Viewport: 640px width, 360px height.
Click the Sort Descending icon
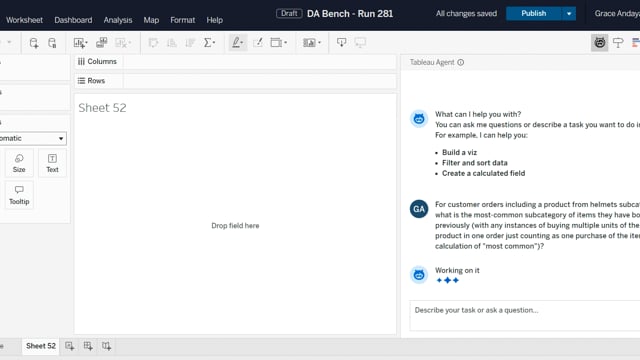190,42
